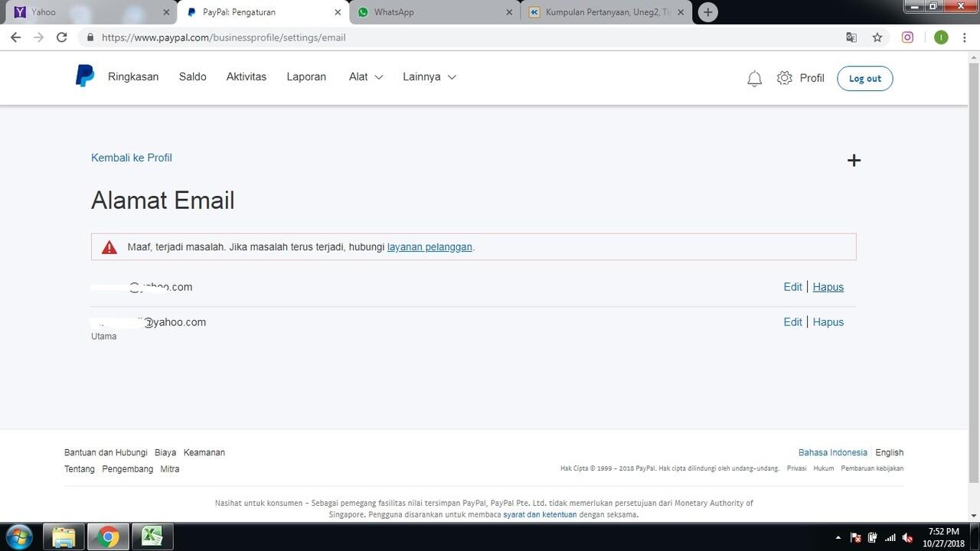Click the Google Translate icon in address bar

851,37
